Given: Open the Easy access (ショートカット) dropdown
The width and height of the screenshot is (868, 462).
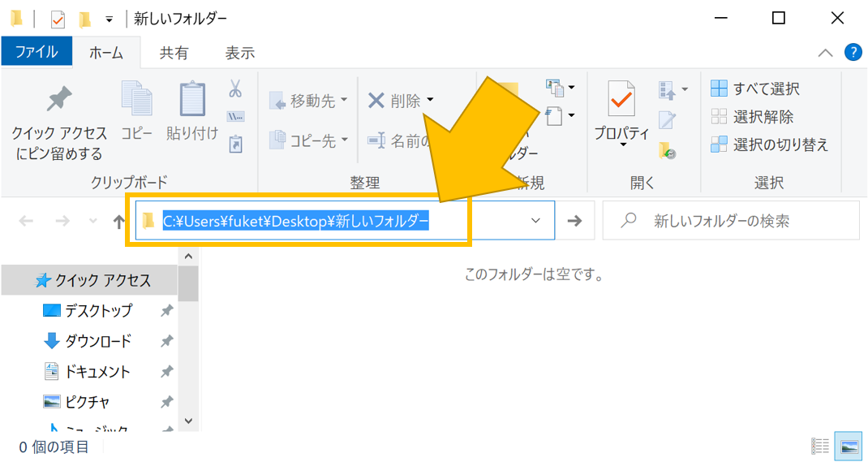Looking at the screenshot, I should 561,115.
